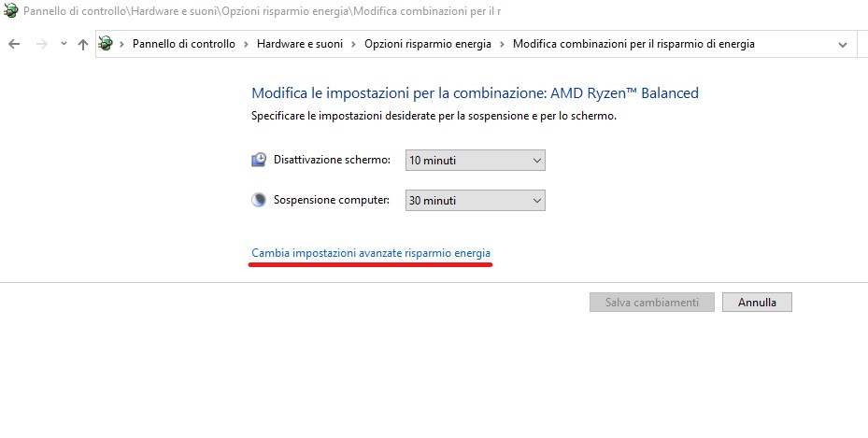Click the moon icon beside Sospensione computer

[x=259, y=200]
